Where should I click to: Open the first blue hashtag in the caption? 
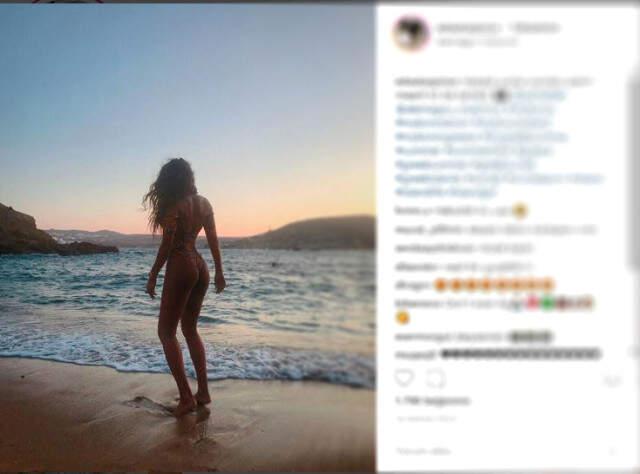click(537, 96)
